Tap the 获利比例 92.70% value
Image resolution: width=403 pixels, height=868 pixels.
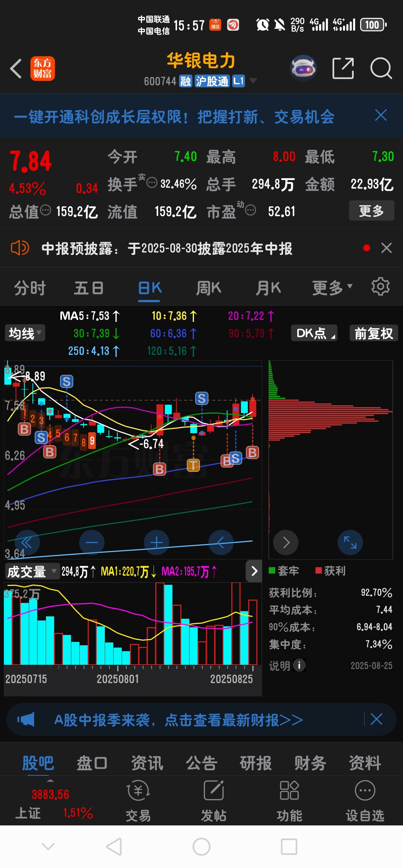376,592
